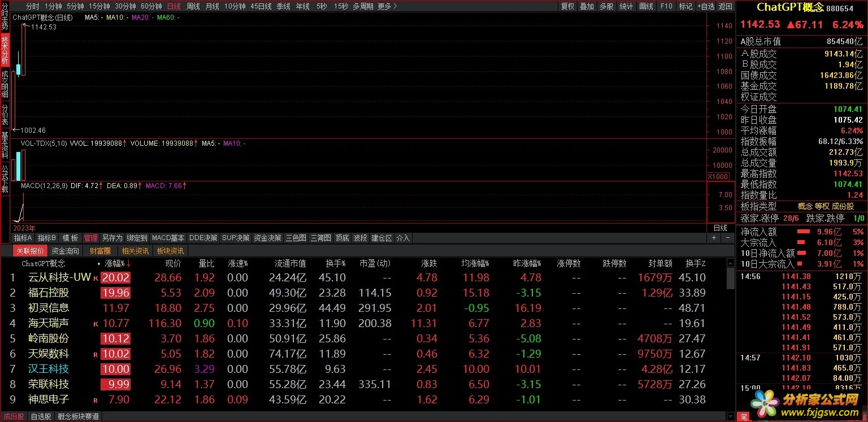Switch chart to 30分钟 period
868x422 pixels.
(x=125, y=6)
